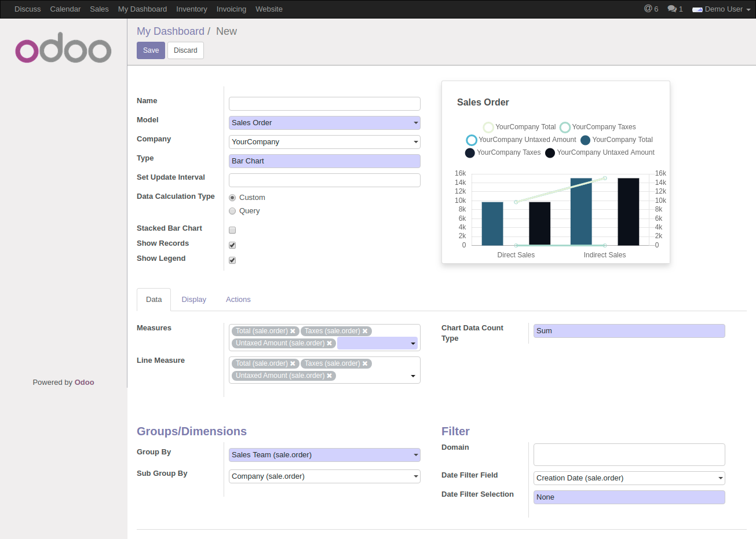
Task: Go back via My Dashboard breadcrumb
Action: point(170,31)
